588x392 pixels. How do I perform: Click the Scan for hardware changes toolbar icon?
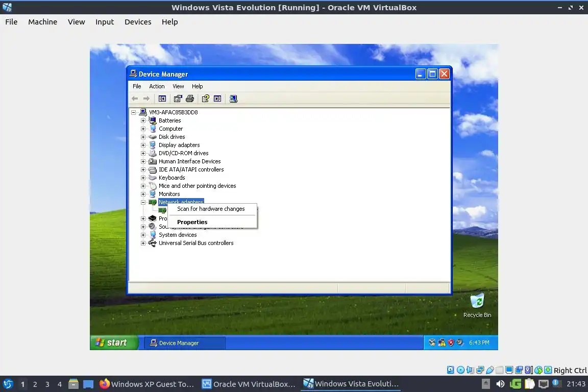coord(233,99)
